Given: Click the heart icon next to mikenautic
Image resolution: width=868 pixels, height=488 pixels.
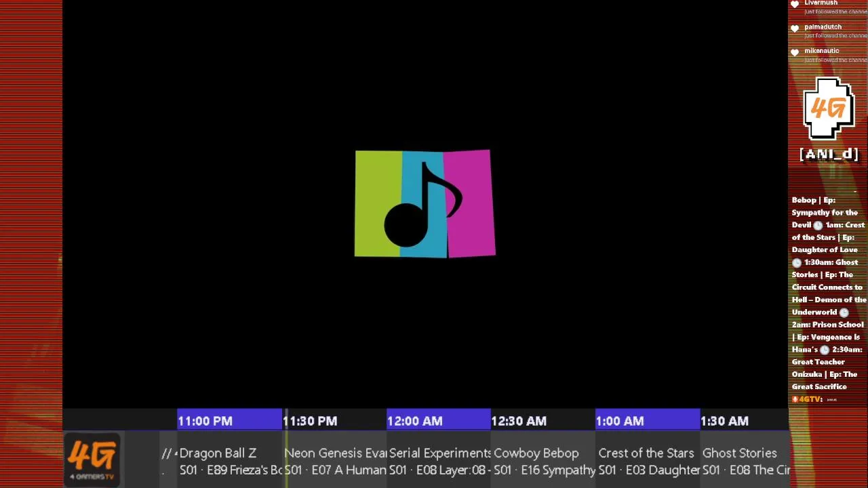Looking at the screenshot, I should pos(795,52).
